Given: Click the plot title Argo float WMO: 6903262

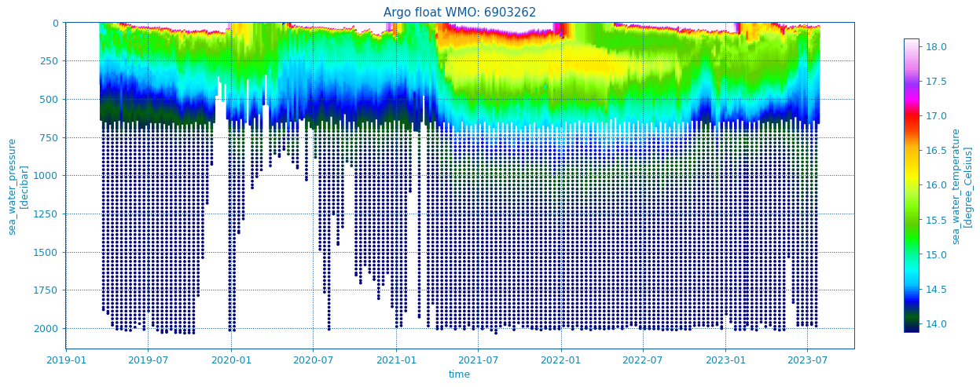Looking at the screenshot, I should (459, 13).
